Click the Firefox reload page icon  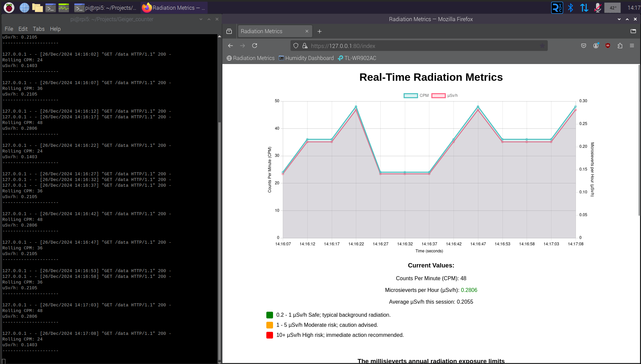click(255, 46)
